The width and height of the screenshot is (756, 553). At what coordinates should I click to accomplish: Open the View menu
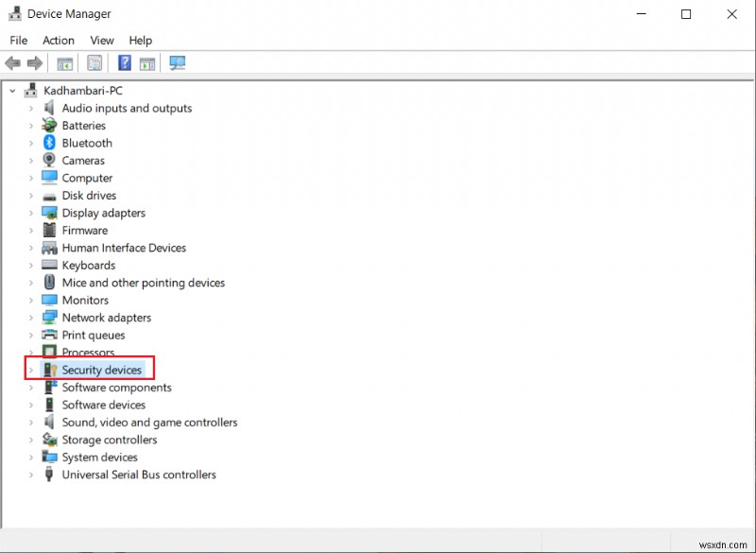tap(102, 41)
